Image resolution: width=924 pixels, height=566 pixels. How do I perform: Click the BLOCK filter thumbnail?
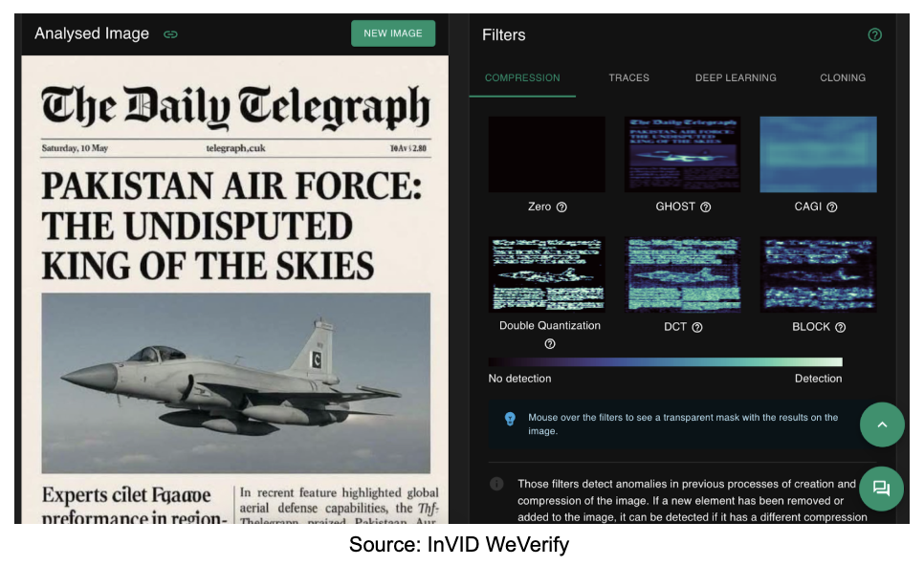[818, 274]
